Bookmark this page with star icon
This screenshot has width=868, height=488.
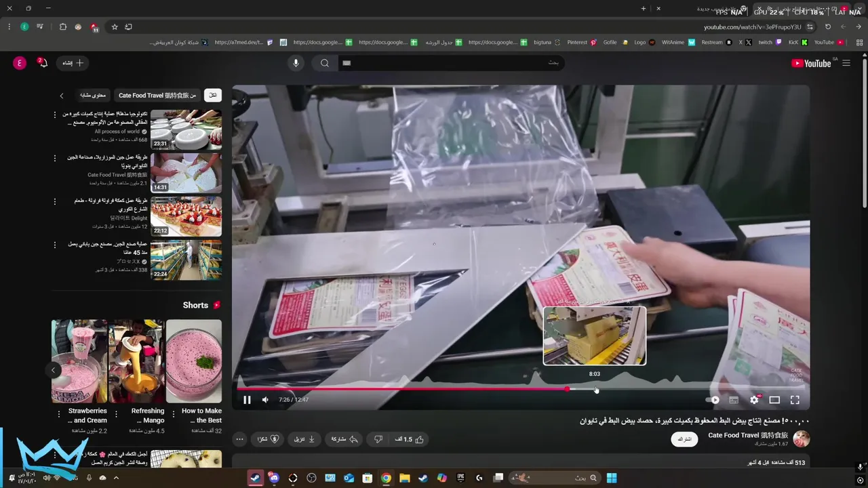tap(115, 27)
